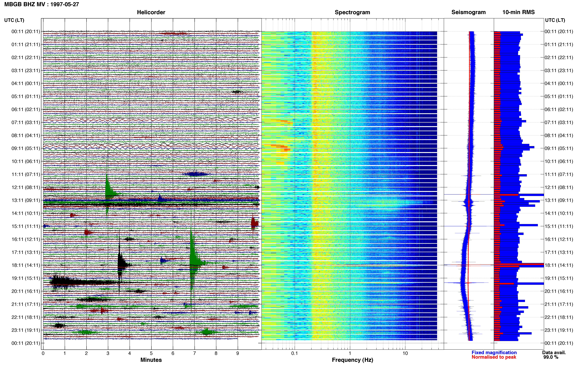588x368 pixels.
Task: Select the left-axis time label '19:11 (15:11)'
Action: pos(26,278)
